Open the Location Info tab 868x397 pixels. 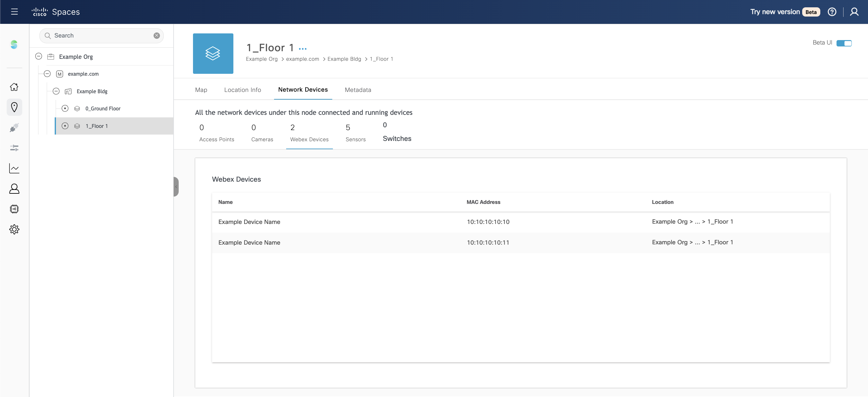[x=243, y=90]
